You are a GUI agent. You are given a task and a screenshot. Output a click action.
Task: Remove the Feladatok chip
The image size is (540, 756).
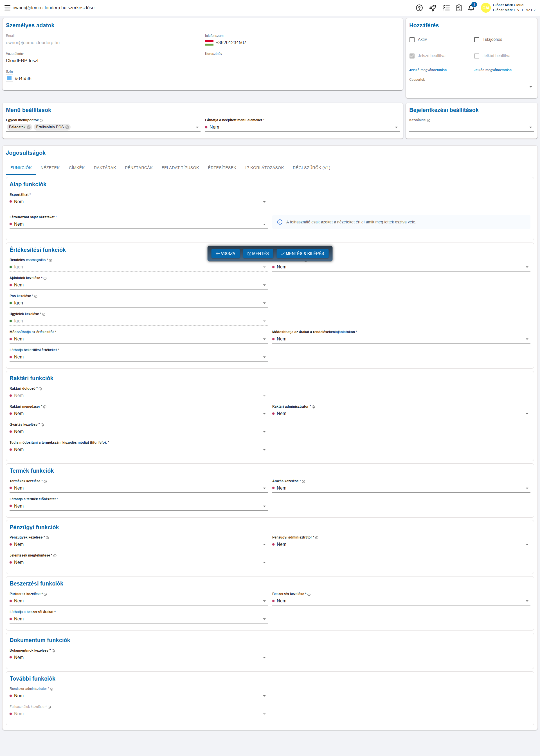click(x=29, y=127)
